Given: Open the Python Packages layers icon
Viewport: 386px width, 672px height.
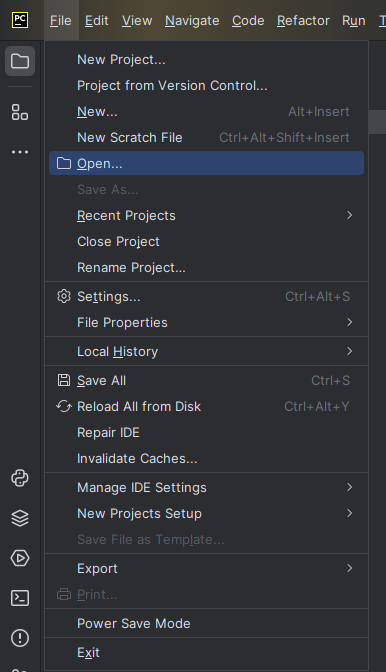Looking at the screenshot, I should click(20, 518).
